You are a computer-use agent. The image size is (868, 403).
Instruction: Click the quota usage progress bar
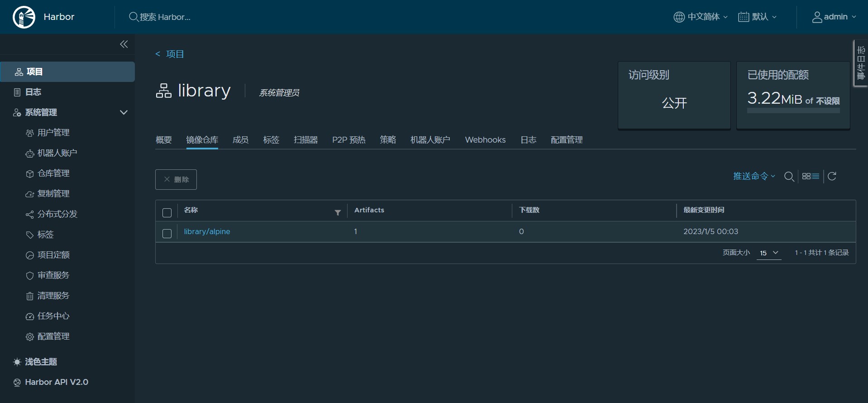tap(793, 110)
